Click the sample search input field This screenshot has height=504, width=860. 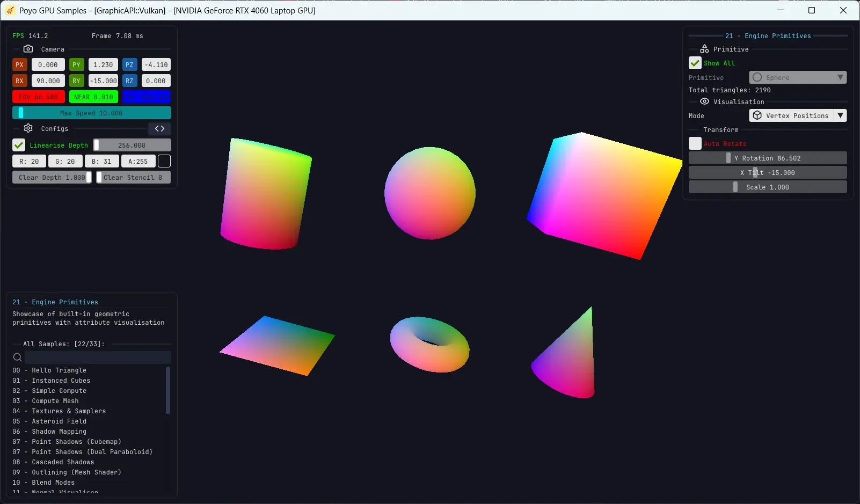pyautogui.click(x=98, y=357)
